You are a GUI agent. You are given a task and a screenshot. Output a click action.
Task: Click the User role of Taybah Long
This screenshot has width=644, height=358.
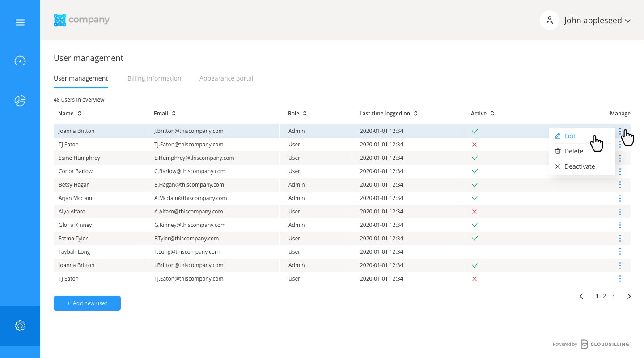click(294, 252)
